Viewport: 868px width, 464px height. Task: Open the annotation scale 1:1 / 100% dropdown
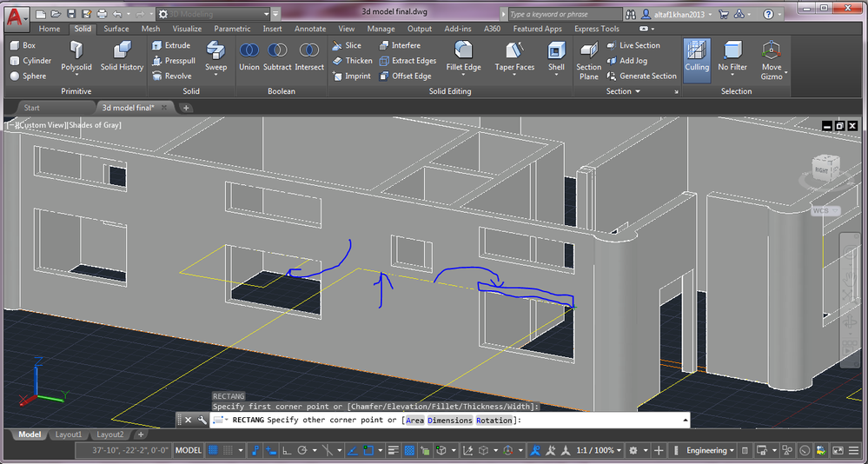point(600,450)
